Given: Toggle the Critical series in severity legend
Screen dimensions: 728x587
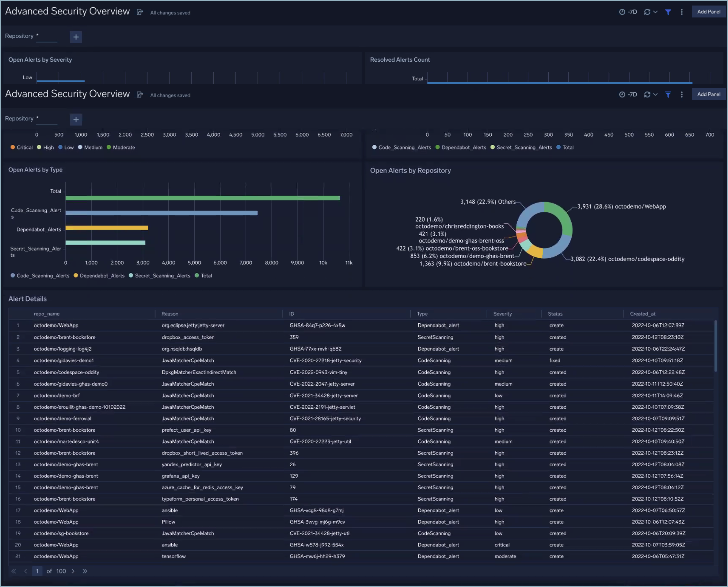Looking at the screenshot, I should point(22,147).
